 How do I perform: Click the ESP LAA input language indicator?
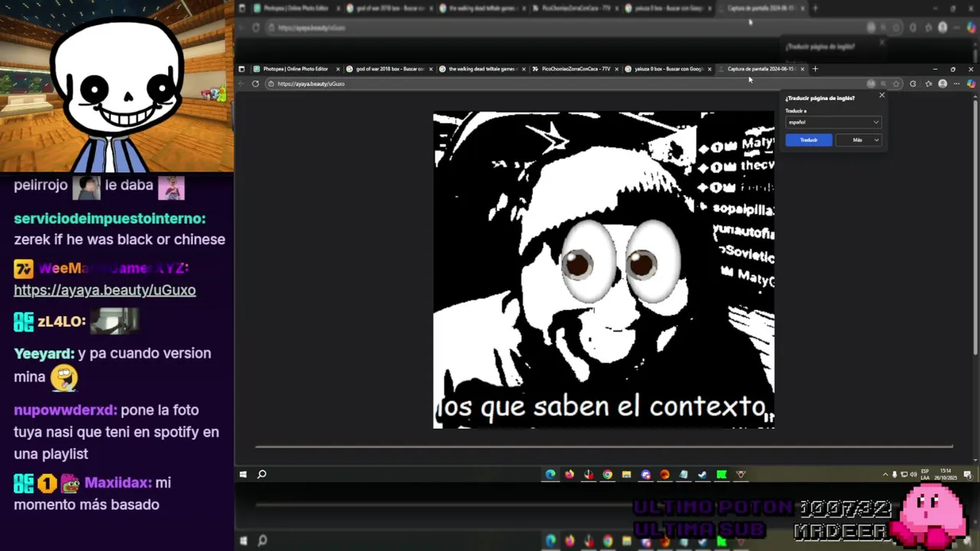[x=925, y=474]
